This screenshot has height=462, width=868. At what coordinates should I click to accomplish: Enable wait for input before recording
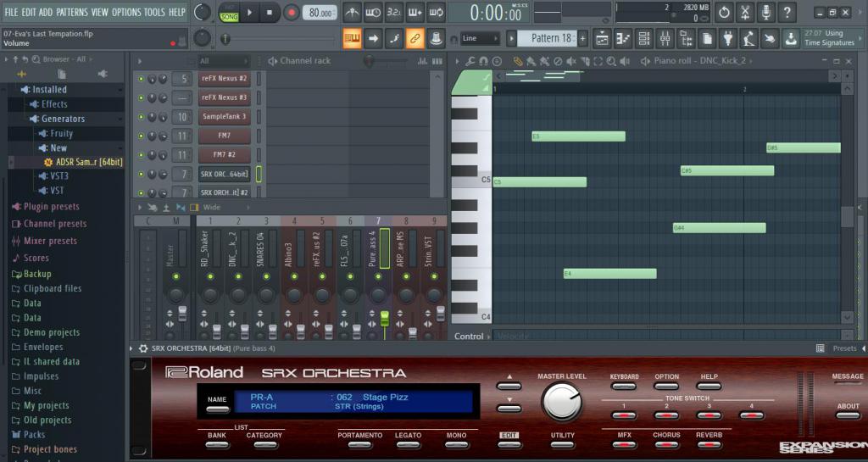[x=373, y=12]
